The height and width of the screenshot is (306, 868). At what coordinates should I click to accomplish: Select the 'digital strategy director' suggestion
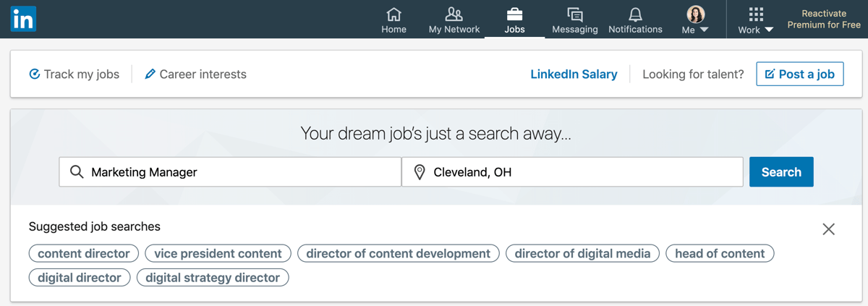(213, 278)
